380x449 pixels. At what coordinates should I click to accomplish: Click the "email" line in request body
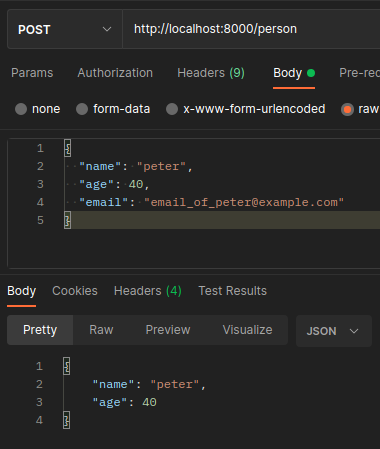point(211,202)
